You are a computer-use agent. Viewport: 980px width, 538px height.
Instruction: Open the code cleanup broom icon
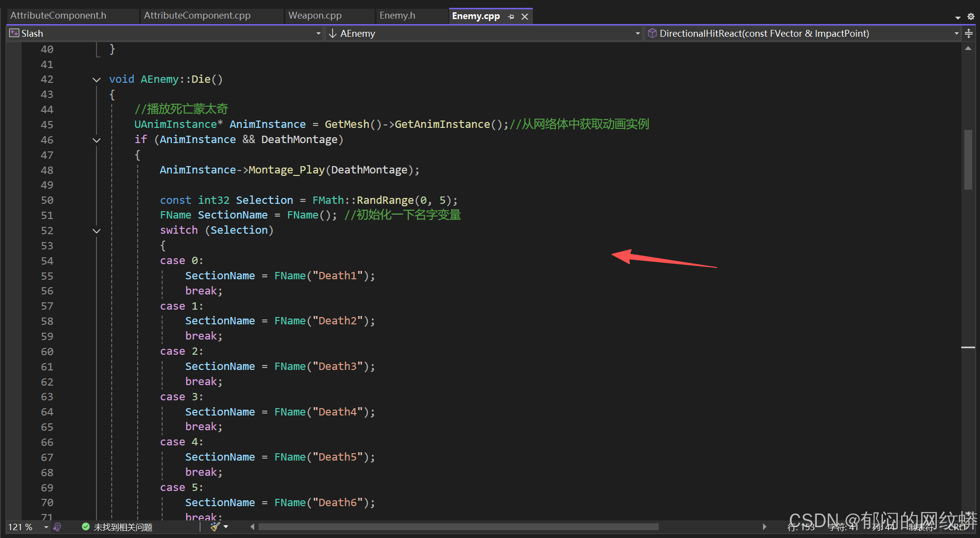(x=215, y=527)
